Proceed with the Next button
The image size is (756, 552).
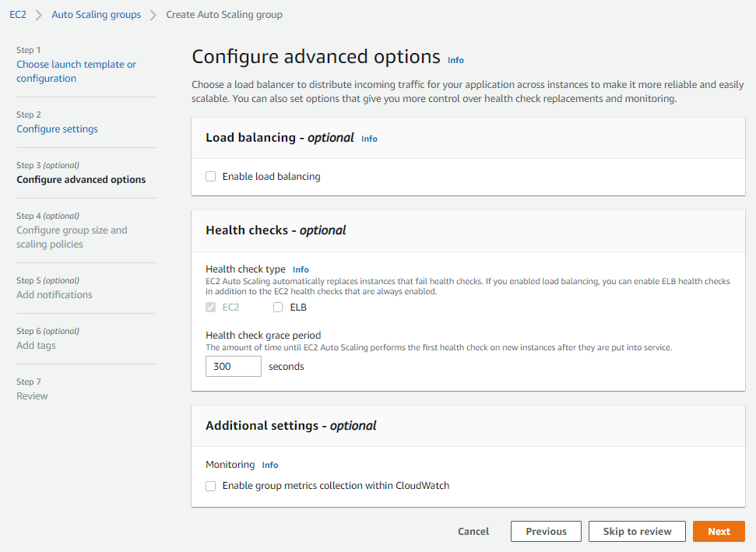pyautogui.click(x=719, y=531)
